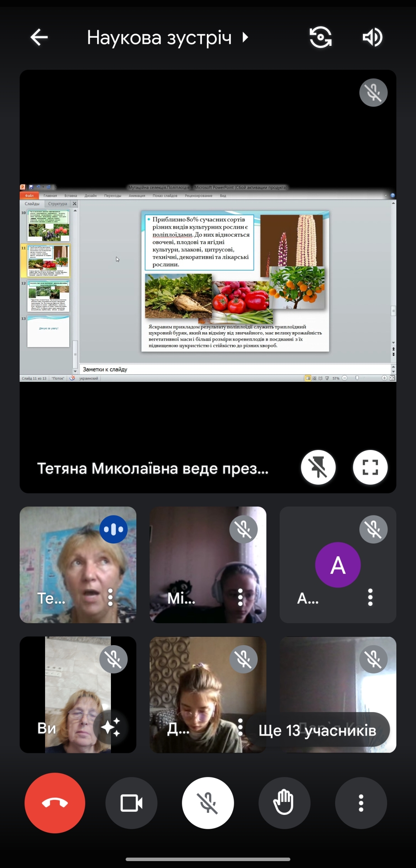Tap the Наукова зустріч meeting title
Screen dimensions: 416x868
(x=159, y=38)
